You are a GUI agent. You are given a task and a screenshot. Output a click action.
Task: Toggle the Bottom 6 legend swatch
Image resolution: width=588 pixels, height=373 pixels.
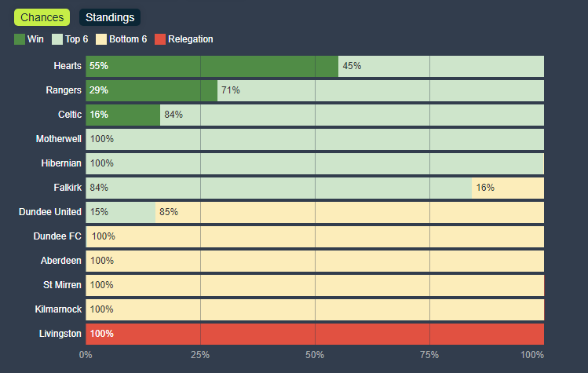pyautogui.click(x=100, y=39)
